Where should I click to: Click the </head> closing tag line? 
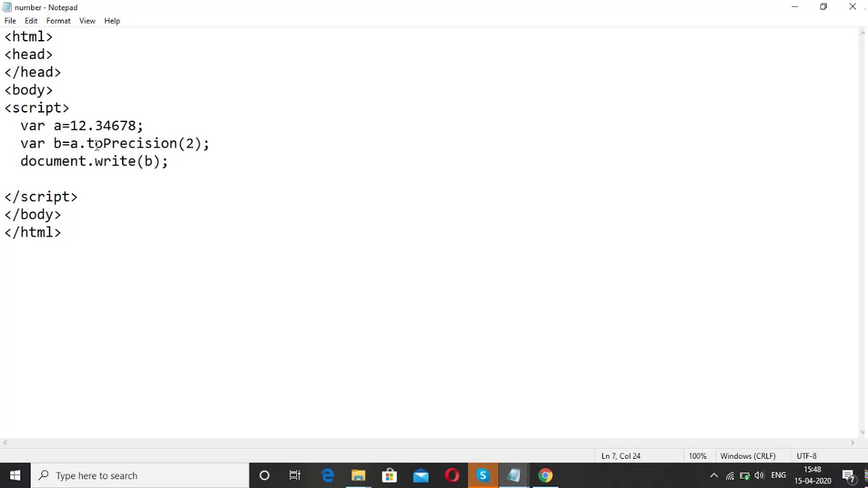pyautogui.click(x=33, y=73)
